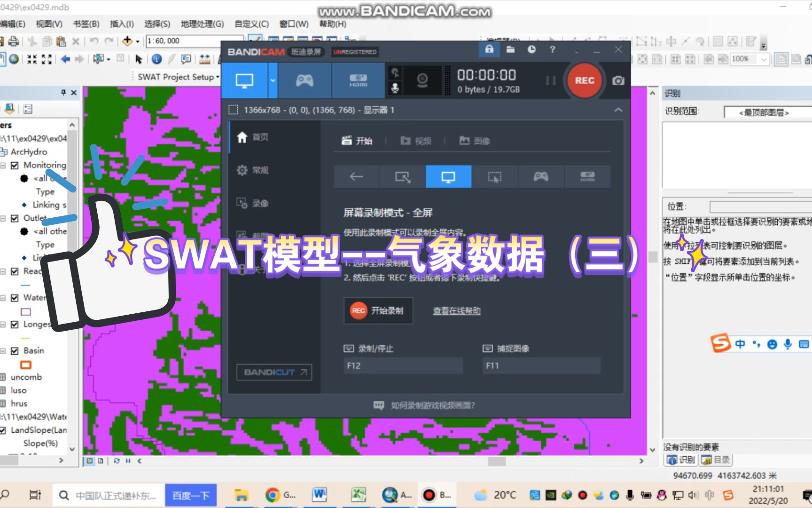The image size is (812, 508).
Task: Collapse the Basin layer tree node
Action: point(3,351)
